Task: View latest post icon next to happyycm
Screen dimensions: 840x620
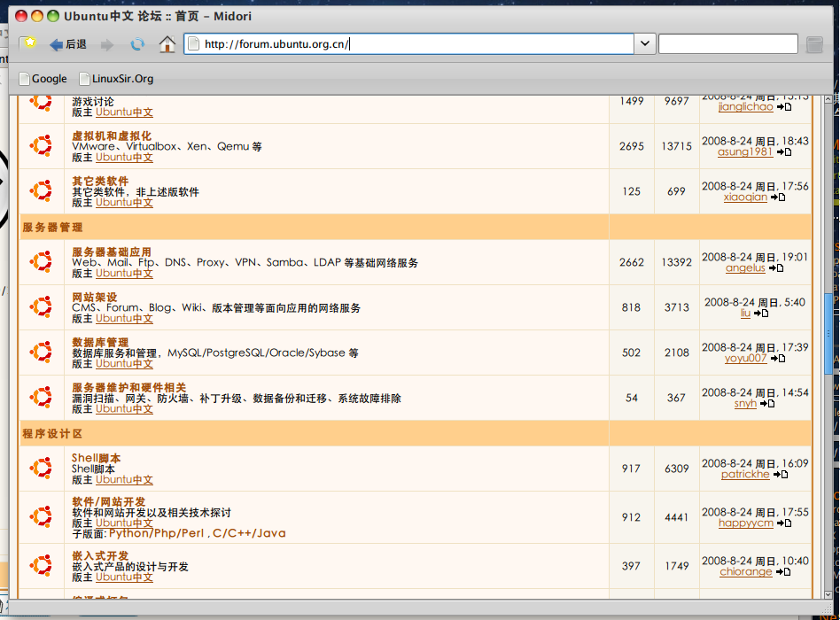Action: pyautogui.click(x=784, y=523)
